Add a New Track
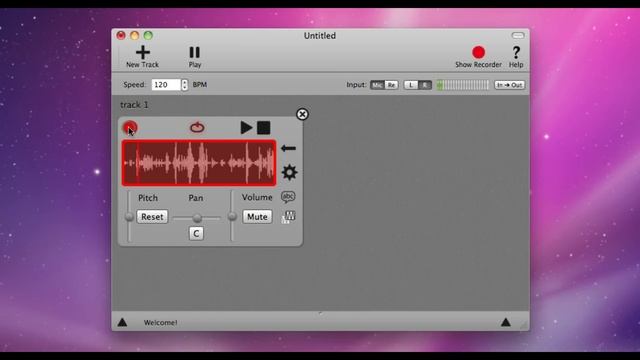The height and width of the screenshot is (360, 640). click(x=142, y=57)
